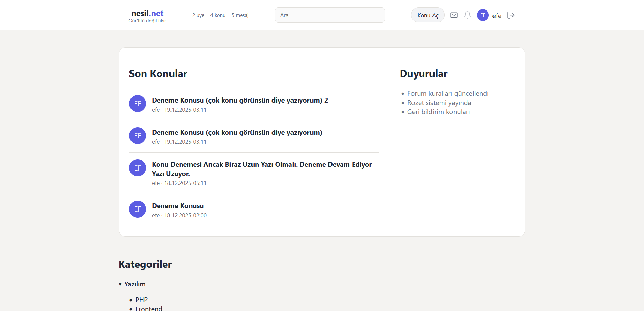Open the notifications bell icon
The width and height of the screenshot is (644, 311).
coord(467,15)
